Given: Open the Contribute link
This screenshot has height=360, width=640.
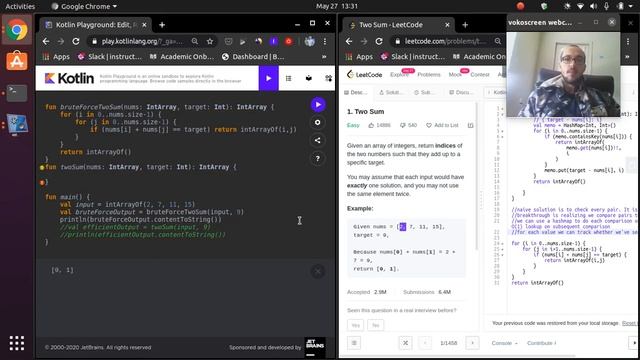Looking at the screenshot, I should tap(541, 343).
